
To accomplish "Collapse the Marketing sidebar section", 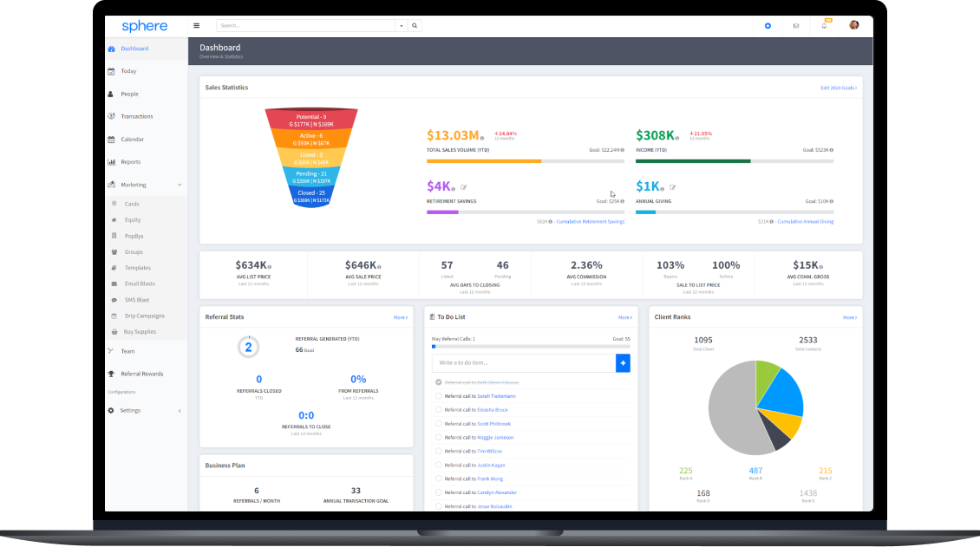I will click(x=180, y=185).
